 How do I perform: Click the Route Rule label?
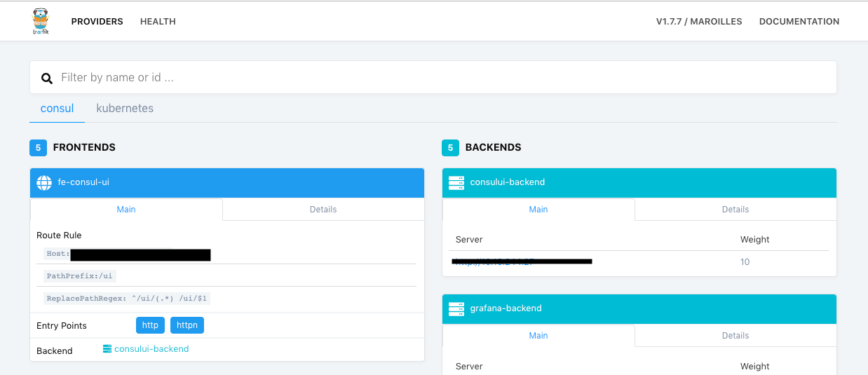point(59,236)
